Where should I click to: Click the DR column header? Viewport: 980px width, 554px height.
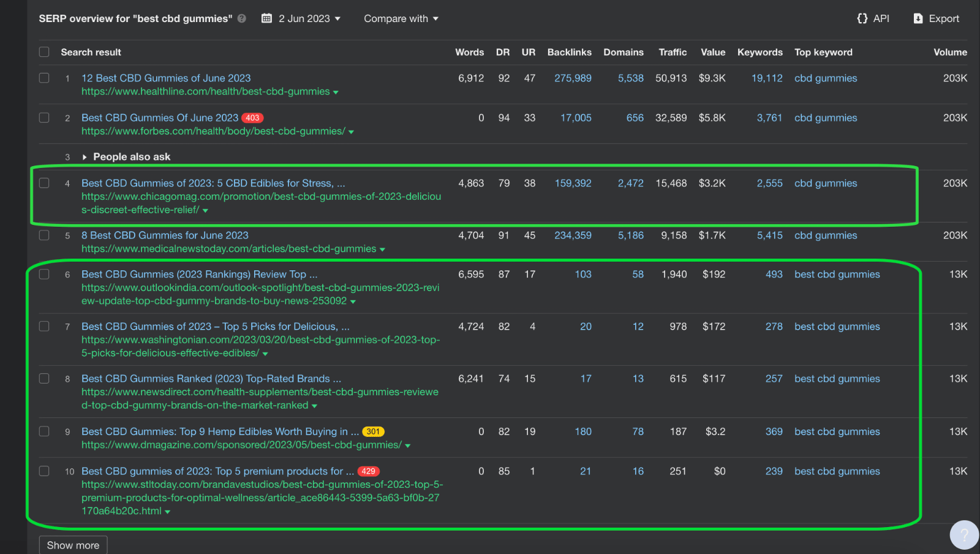tap(503, 52)
